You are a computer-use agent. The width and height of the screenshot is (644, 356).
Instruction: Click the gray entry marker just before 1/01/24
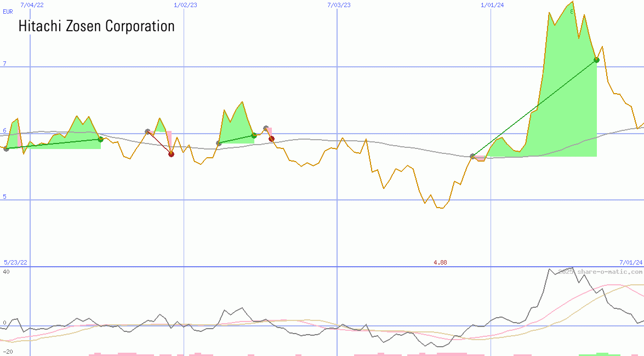click(x=472, y=156)
